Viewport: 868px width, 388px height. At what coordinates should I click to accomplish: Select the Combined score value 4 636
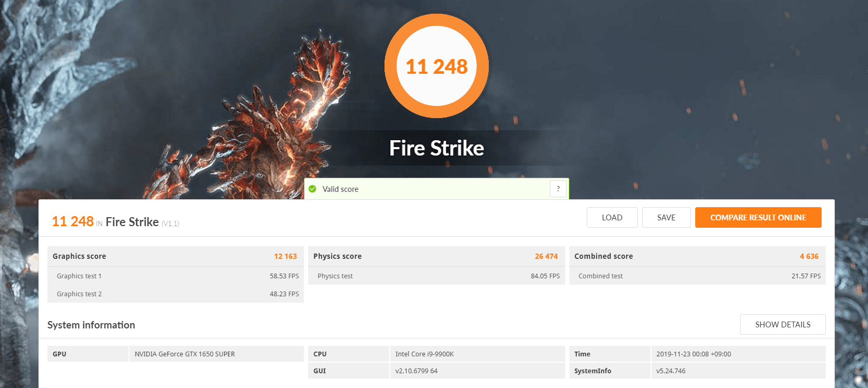(x=809, y=256)
